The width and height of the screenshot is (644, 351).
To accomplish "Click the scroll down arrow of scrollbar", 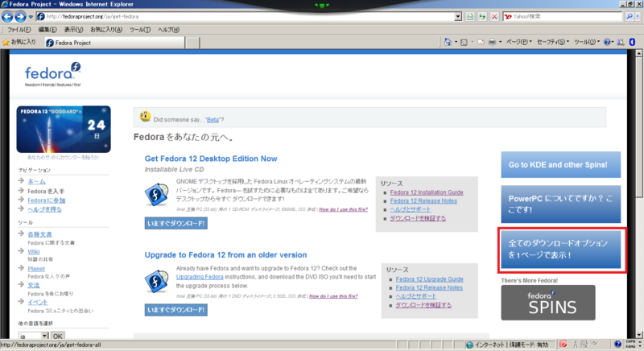I will pos(638,335).
